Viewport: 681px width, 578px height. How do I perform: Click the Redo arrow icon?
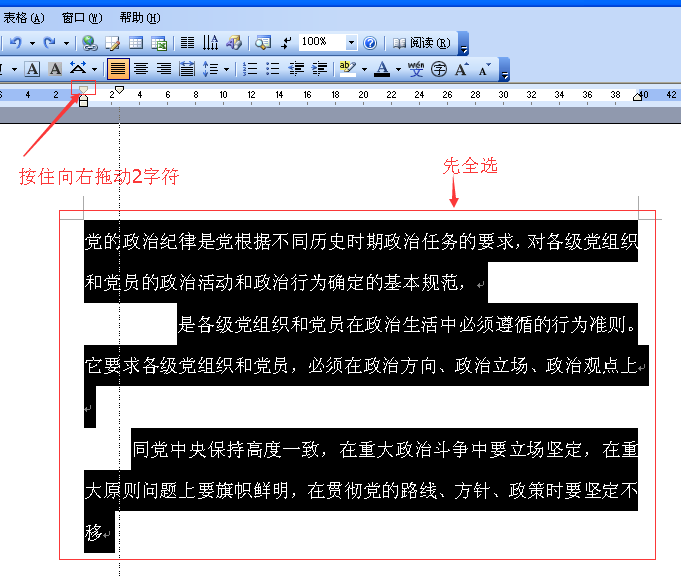(50, 43)
